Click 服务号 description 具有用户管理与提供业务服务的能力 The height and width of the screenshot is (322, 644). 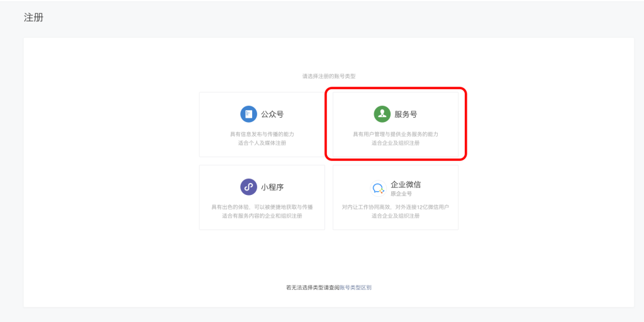tap(395, 134)
